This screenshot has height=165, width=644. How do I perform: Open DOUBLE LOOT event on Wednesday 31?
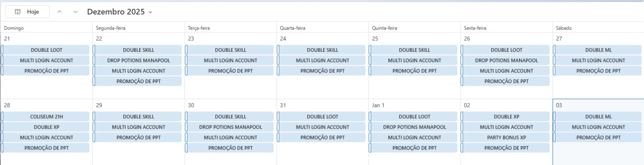(322, 117)
